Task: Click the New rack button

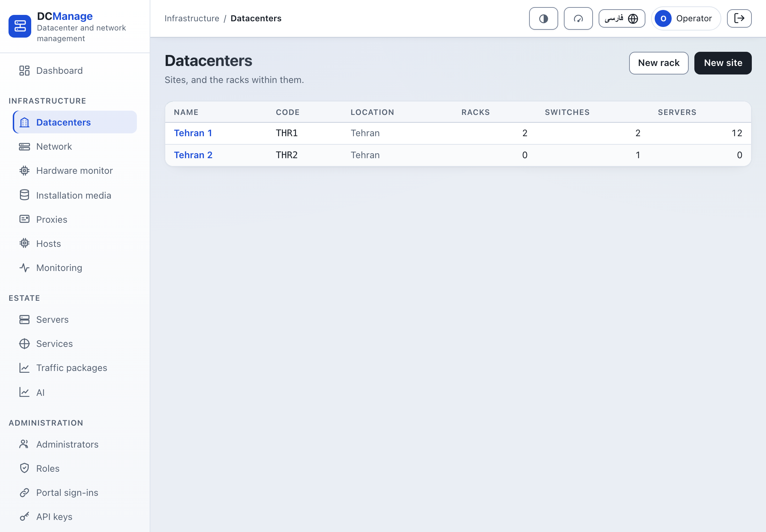Action: coord(659,63)
